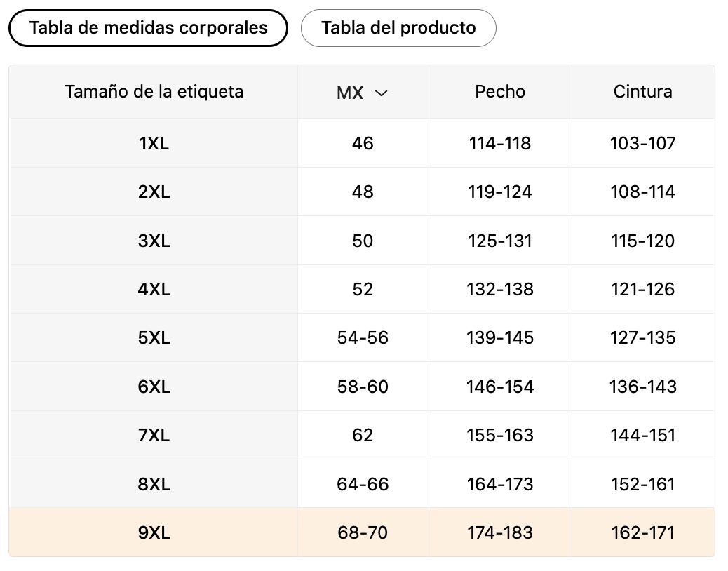The image size is (728, 571).
Task: Select the 174-183 chest measurement cell
Action: coord(500,532)
